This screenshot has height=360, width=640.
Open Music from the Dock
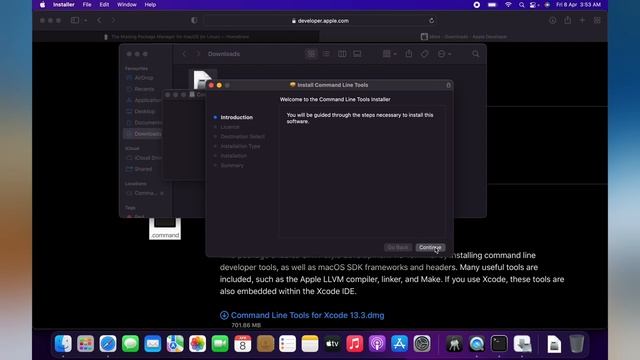pyautogui.click(x=354, y=344)
